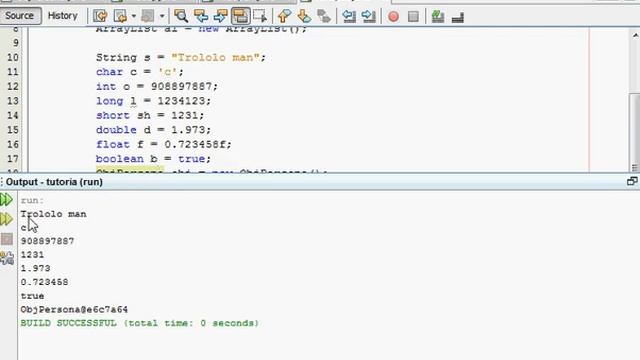Viewport: 640px width, 360px height.
Task: Click the Shift Line Right icon
Action: coord(369,16)
